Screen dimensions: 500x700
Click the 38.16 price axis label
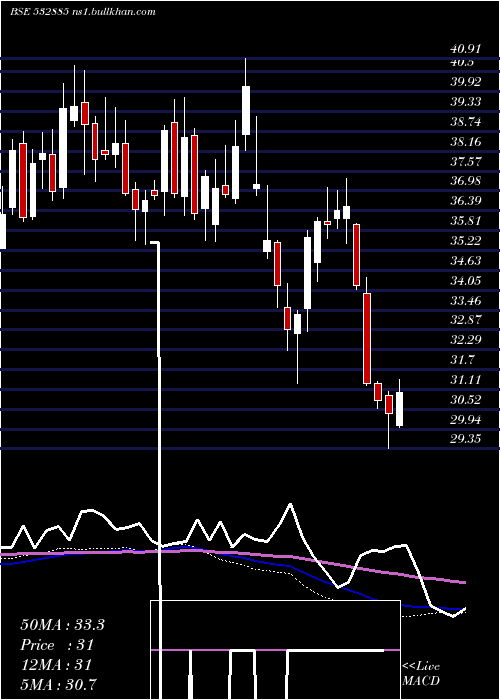(466, 142)
